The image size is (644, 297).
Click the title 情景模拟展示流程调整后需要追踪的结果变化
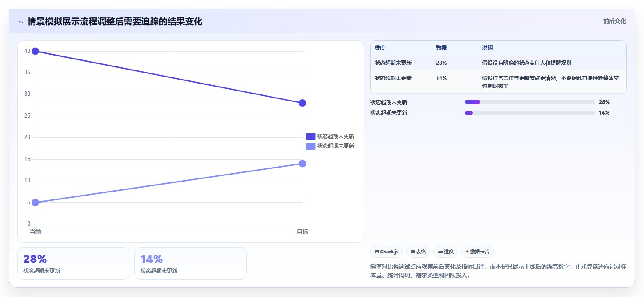115,21
